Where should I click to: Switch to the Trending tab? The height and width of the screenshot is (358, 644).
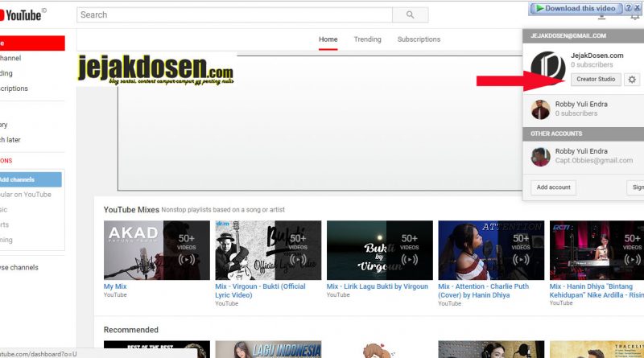pos(368,39)
